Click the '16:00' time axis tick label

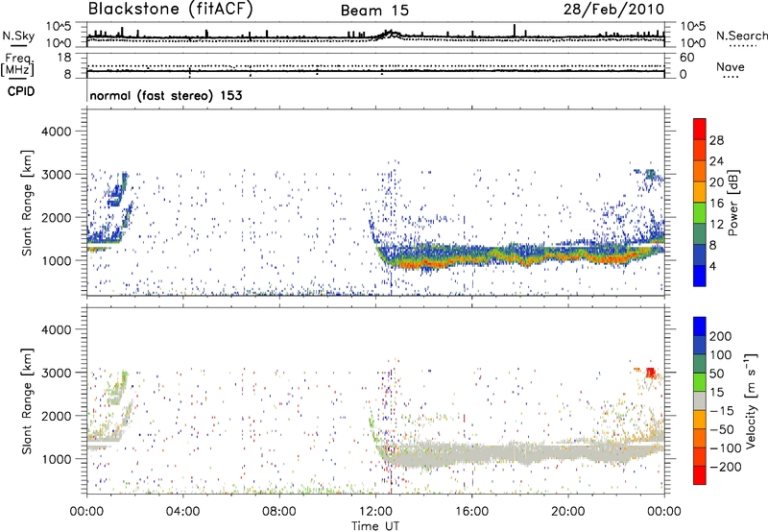pos(471,512)
